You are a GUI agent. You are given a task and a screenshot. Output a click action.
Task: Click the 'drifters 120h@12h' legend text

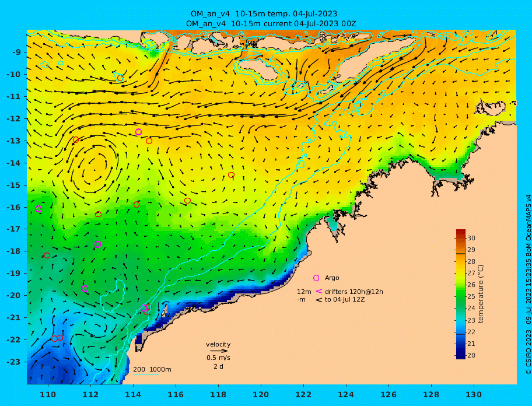[x=354, y=292]
